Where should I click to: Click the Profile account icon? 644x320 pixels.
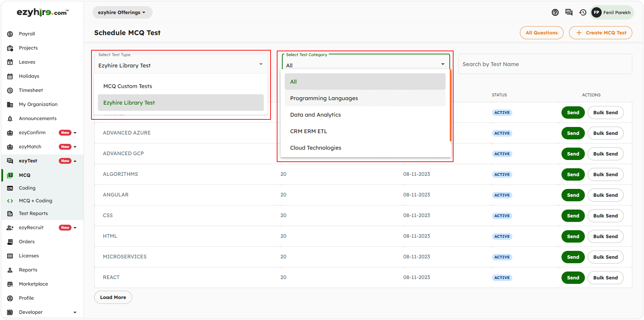[x=10, y=298]
